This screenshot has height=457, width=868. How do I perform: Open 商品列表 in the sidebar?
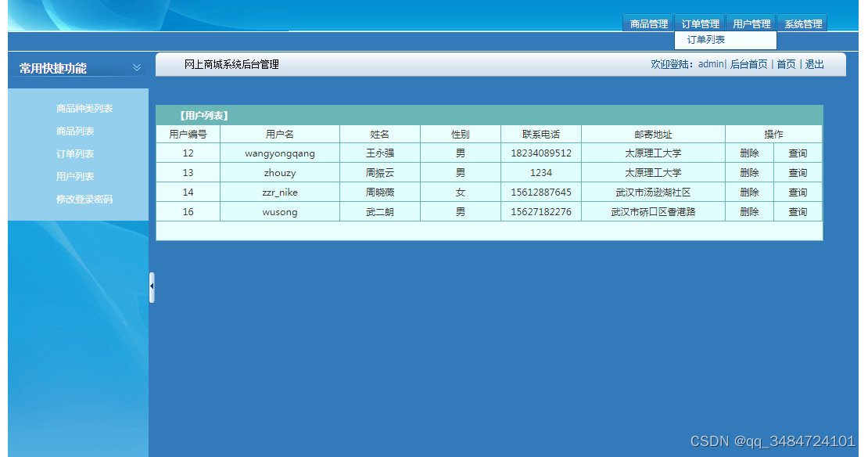tap(75, 131)
